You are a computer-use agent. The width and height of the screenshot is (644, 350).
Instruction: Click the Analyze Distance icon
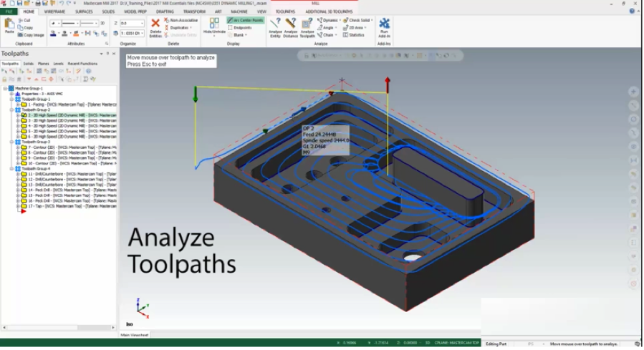click(290, 24)
